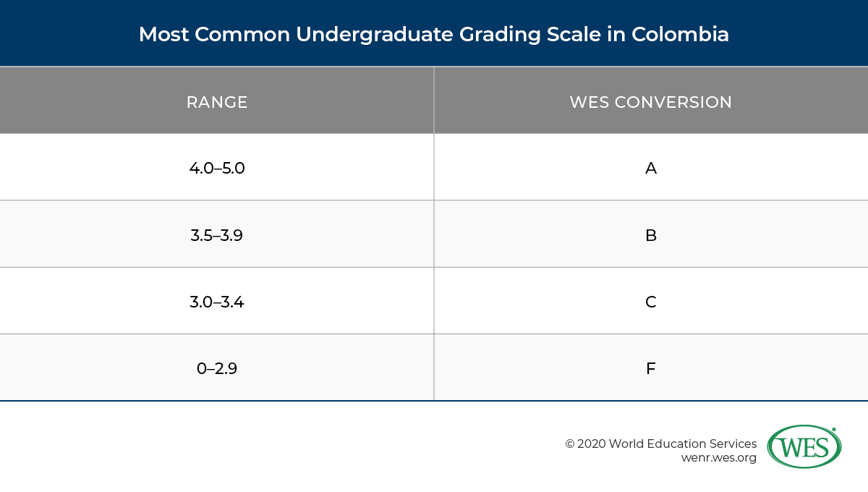Screen dimensions: 868x492
Task: Click the table title about Colombia grading scale
Action: [433, 34]
